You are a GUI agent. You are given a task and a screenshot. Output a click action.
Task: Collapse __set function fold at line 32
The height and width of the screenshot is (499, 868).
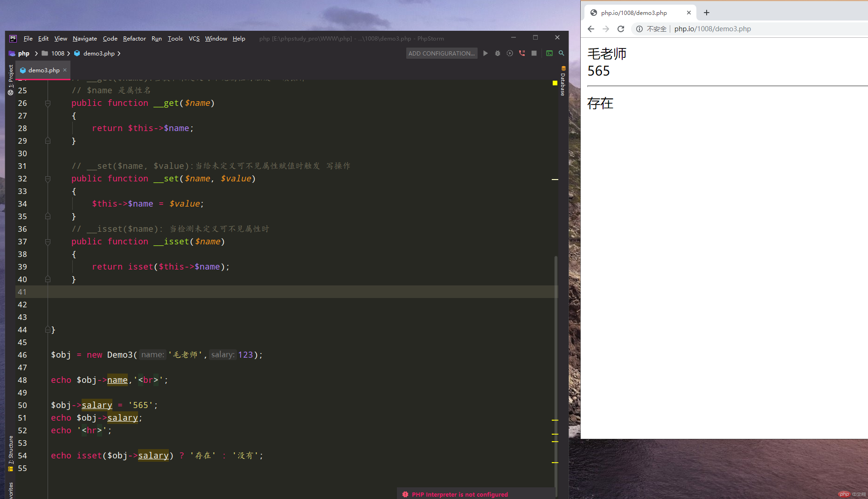point(48,179)
